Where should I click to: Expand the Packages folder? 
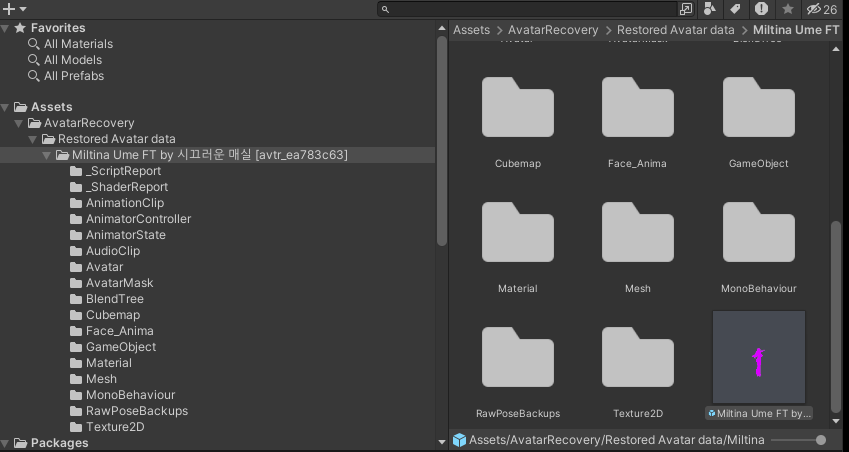coord(5,443)
